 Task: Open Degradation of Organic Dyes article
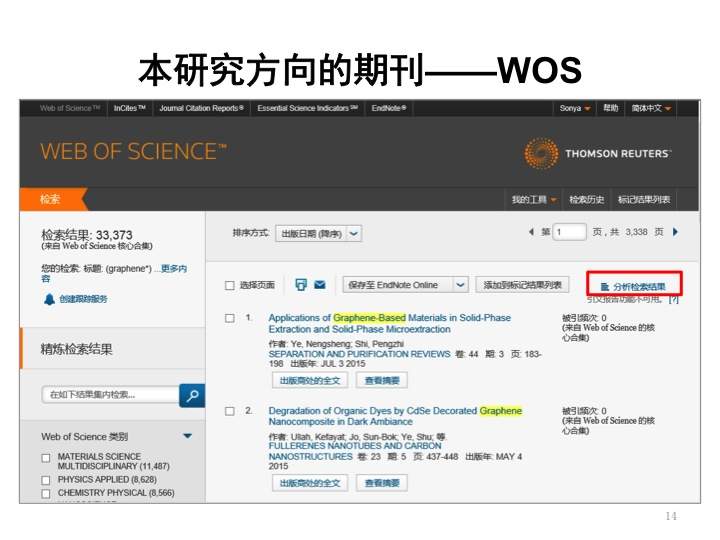pos(395,416)
